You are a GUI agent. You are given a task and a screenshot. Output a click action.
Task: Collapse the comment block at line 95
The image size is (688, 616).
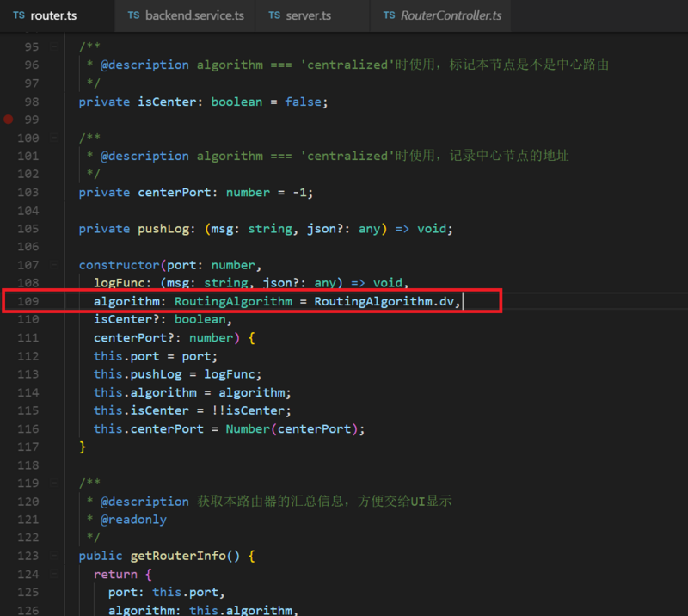pos(54,46)
